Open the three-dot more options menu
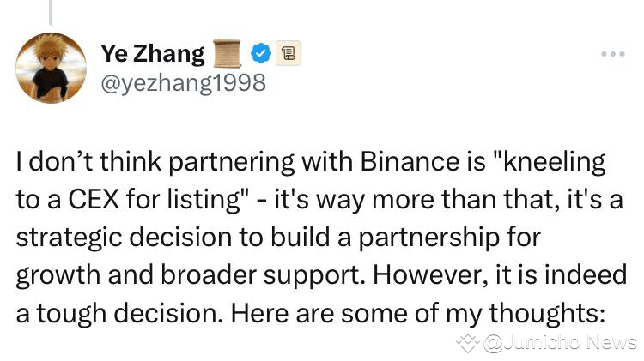Screen dimensions: 644x361 612,54
